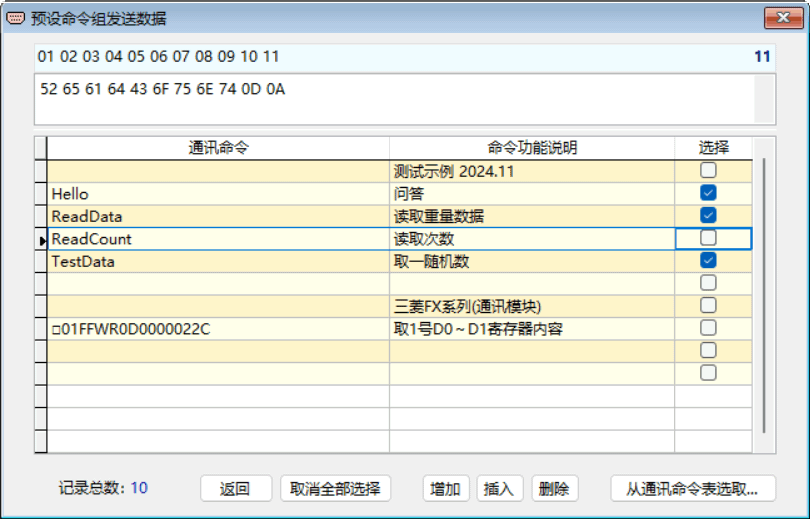Select the ReadCount command cell

point(218,239)
